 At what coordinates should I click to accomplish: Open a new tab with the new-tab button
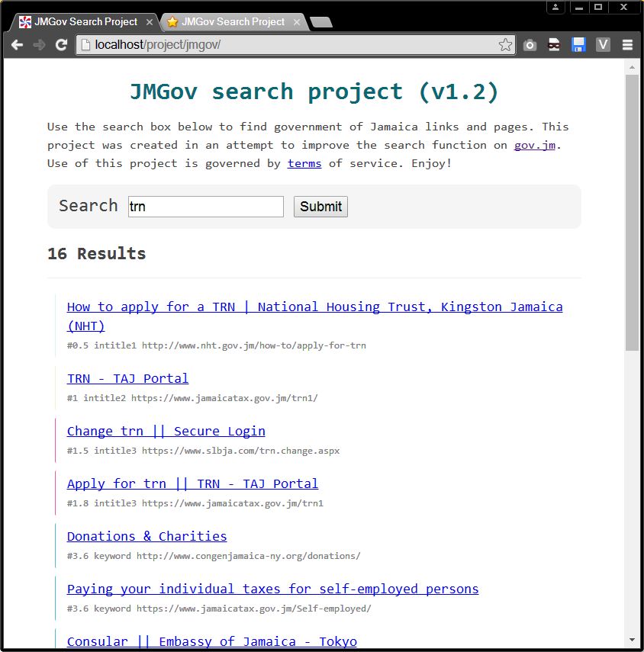click(321, 22)
